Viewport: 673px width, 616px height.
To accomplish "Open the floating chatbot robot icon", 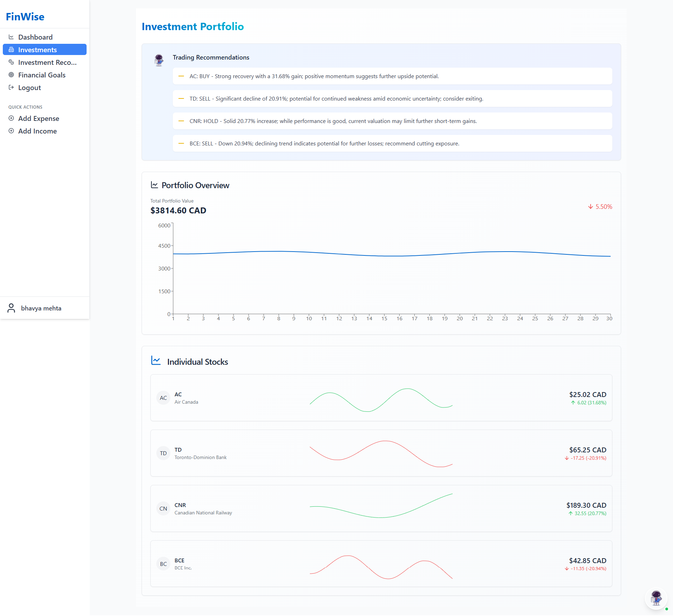I will [x=656, y=598].
